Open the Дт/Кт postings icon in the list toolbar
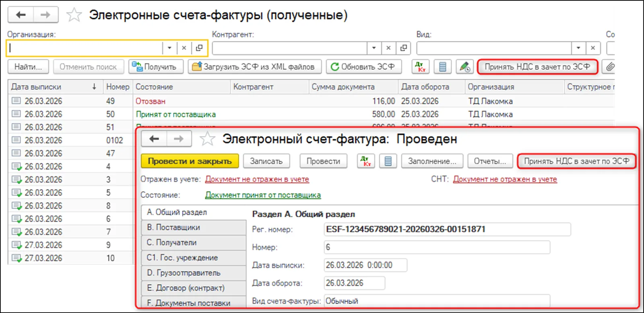The width and height of the screenshot is (644, 313). coord(421,67)
